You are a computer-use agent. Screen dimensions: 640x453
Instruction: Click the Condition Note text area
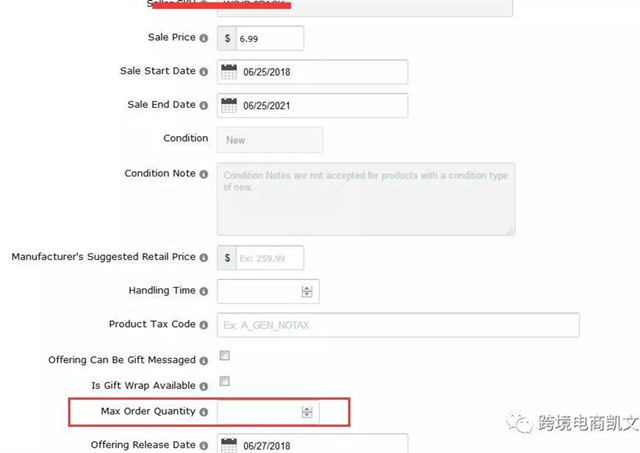coord(366,199)
